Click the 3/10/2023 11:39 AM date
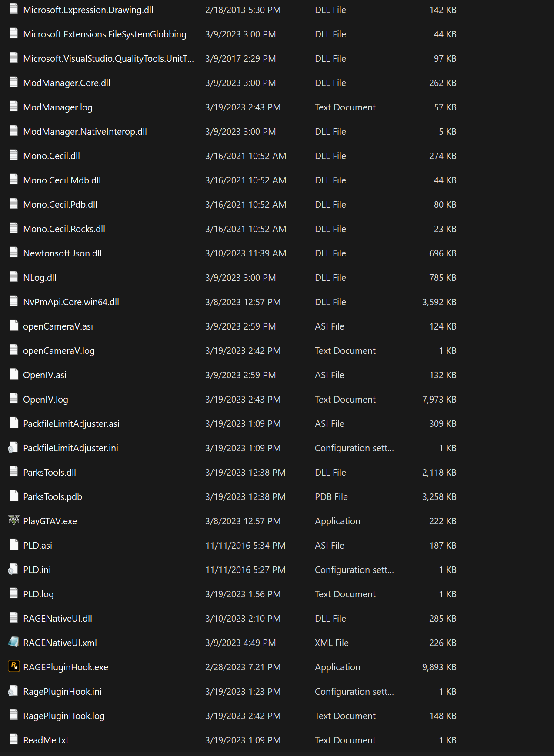Screen dimensions: 554x756 click(x=246, y=253)
